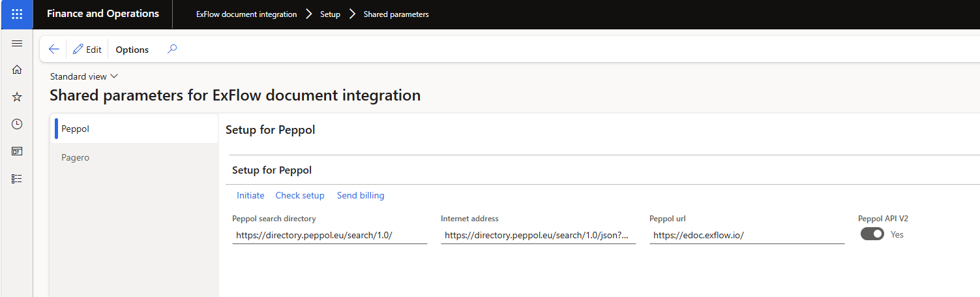The image size is (980, 297).
Task: Open Modules list icon in sidebar
Action: pos(17,178)
